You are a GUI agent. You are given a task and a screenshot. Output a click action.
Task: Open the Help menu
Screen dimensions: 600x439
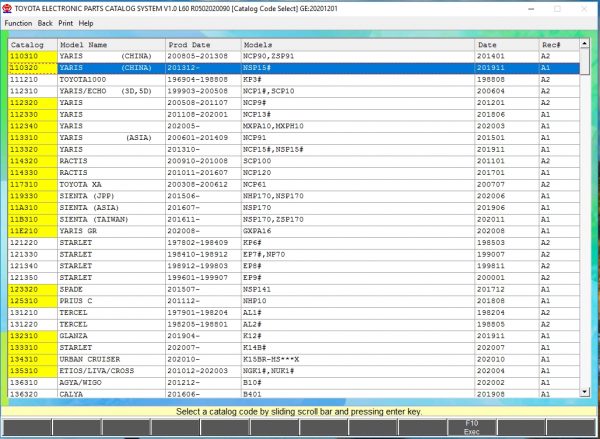coord(86,23)
